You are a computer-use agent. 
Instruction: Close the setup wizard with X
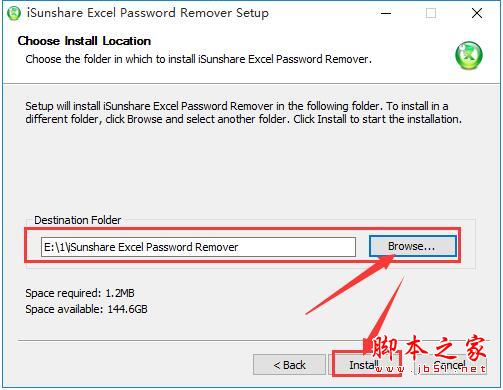tap(477, 13)
